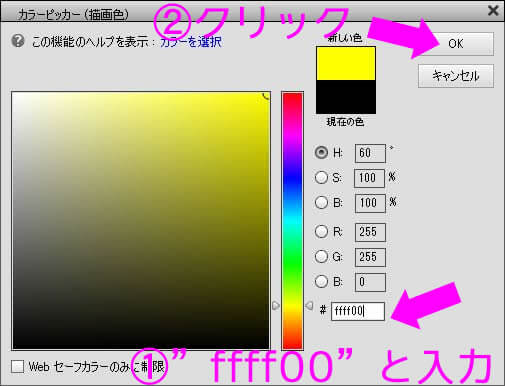Viewport: 505px width, 386px height.
Task: Click inside the color gradient field
Action: [x=141, y=220]
